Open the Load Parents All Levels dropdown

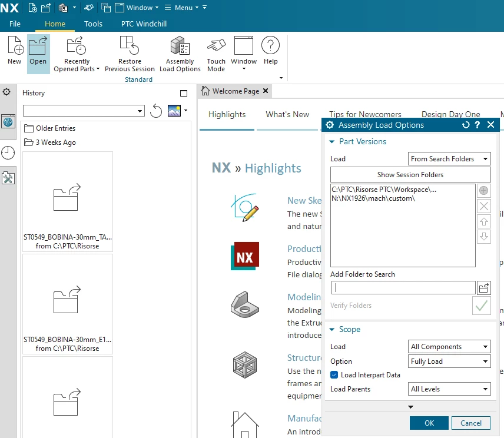click(449, 389)
